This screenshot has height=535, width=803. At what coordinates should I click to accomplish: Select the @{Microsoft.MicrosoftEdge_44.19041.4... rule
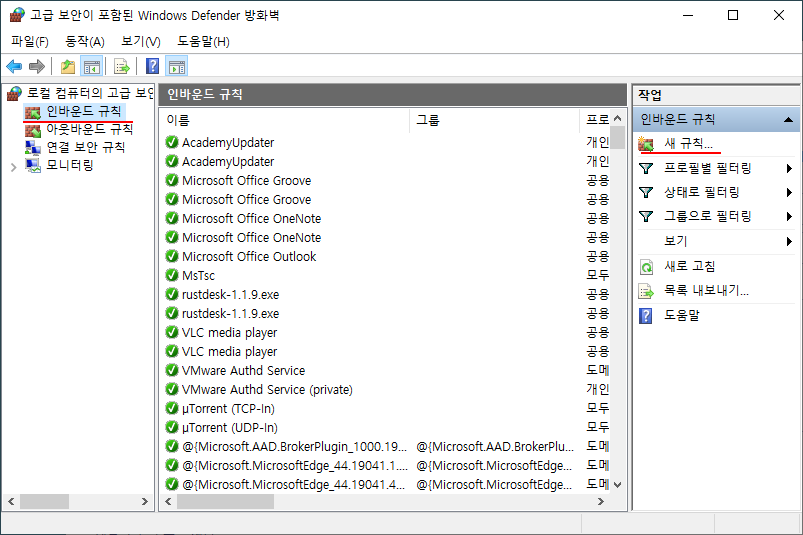coord(387,484)
